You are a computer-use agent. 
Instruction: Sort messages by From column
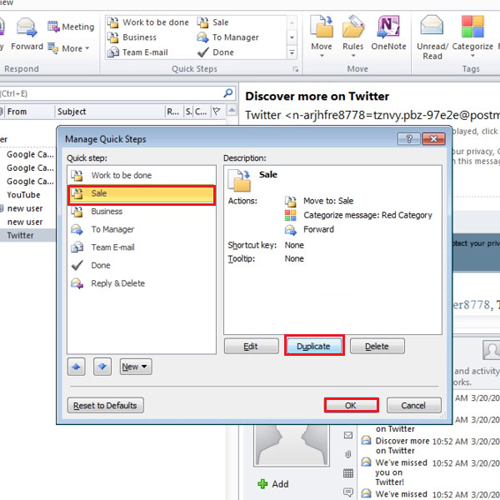[x=29, y=112]
